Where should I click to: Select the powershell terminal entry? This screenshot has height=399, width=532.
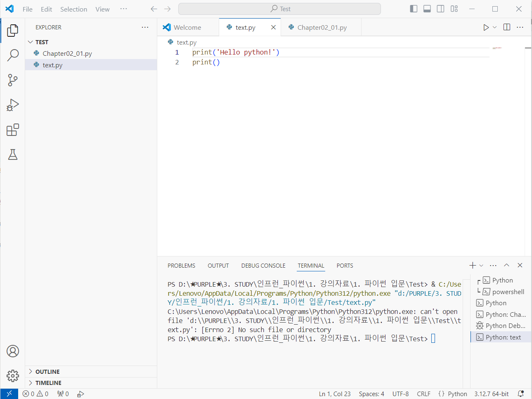[x=500, y=292]
